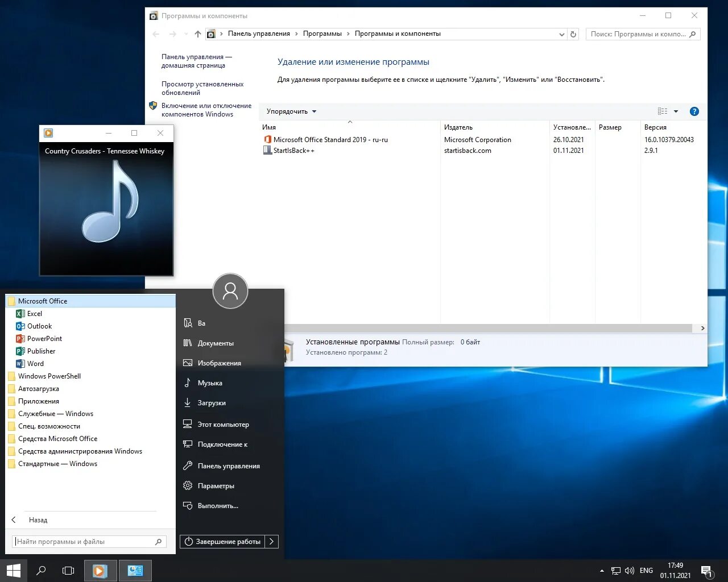Screen dimensions: 728x582
Task: Show hidden tray icons arrow
Action: 602,571
